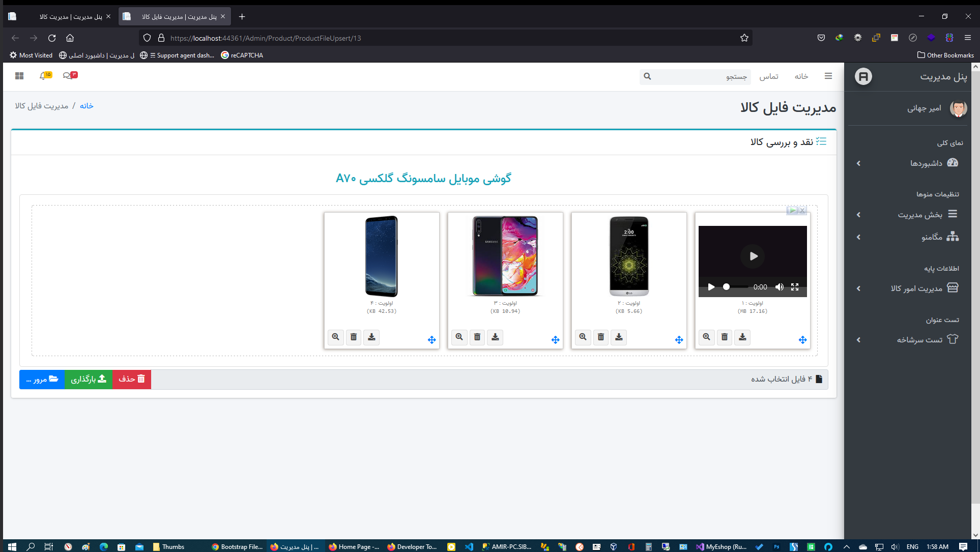Open the notifications bell in navbar

[x=45, y=76]
